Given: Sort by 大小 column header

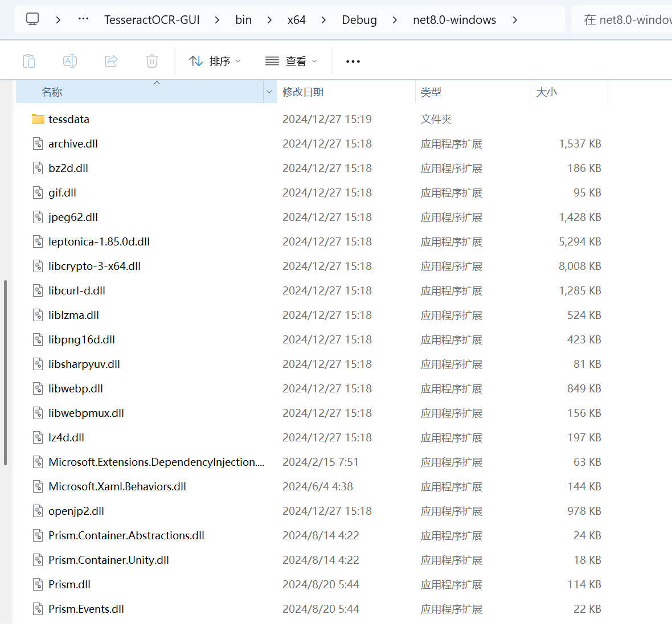Looking at the screenshot, I should 569,92.
